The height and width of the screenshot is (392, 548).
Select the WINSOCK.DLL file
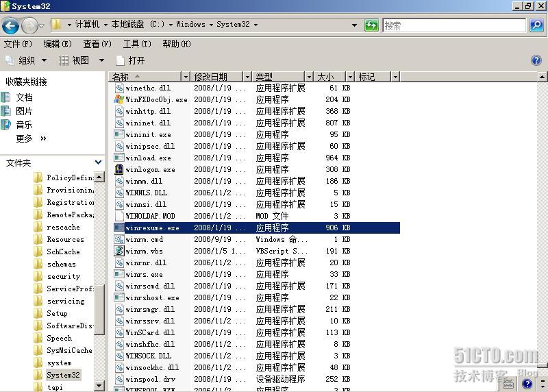tap(148, 356)
